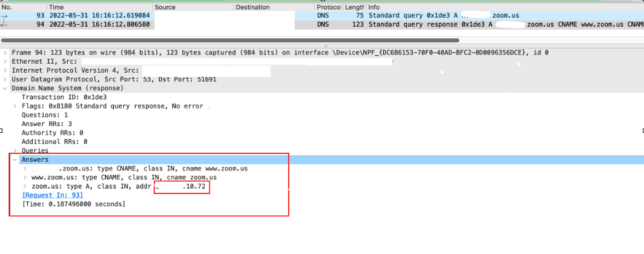This screenshot has height=254, width=644.
Task: Expand the User Datagram Protocol node
Action: [x=4, y=79]
